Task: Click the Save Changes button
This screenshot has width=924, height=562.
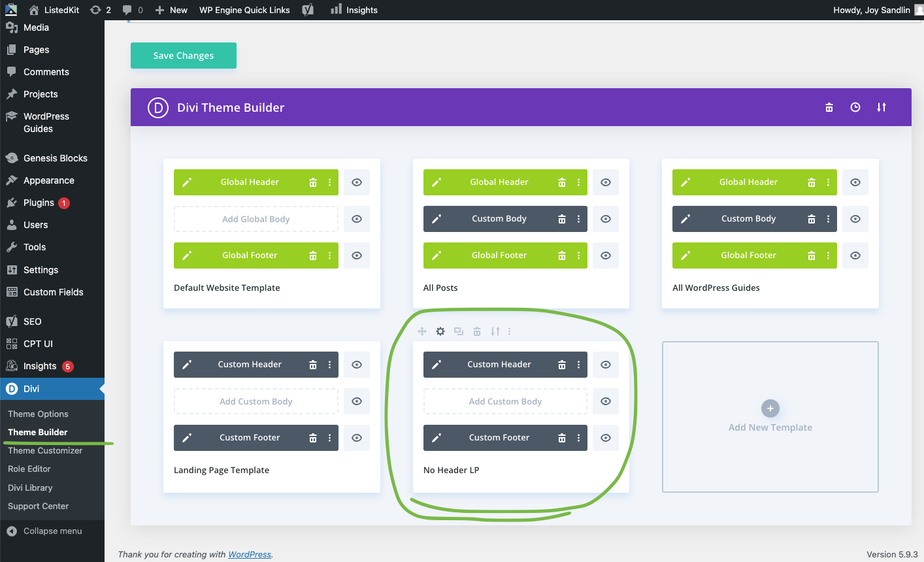Action: click(184, 56)
